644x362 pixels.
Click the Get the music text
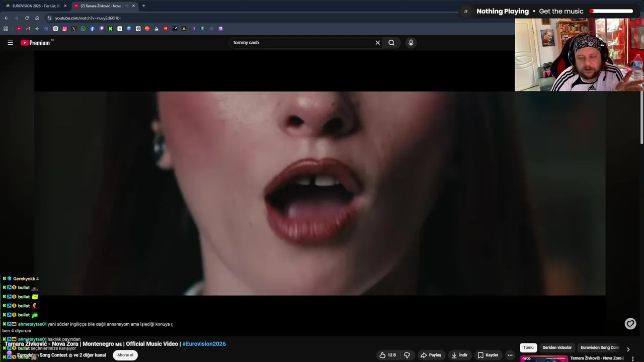pyautogui.click(x=561, y=11)
